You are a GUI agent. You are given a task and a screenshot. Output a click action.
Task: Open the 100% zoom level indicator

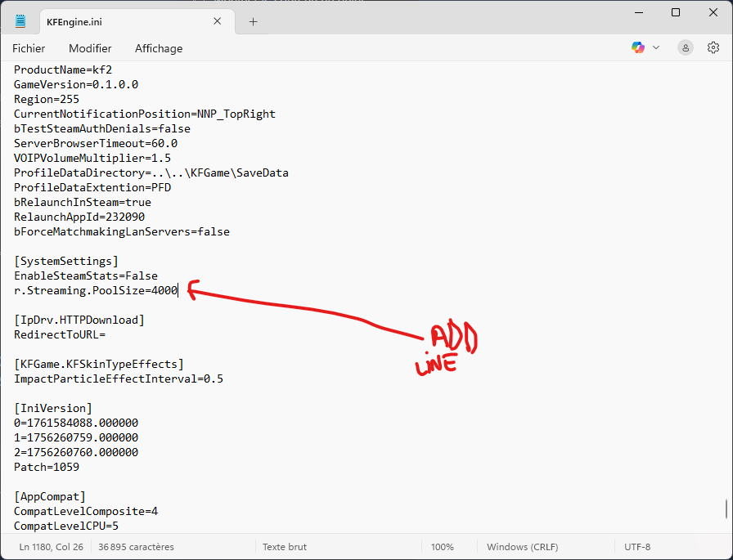pyautogui.click(x=443, y=547)
